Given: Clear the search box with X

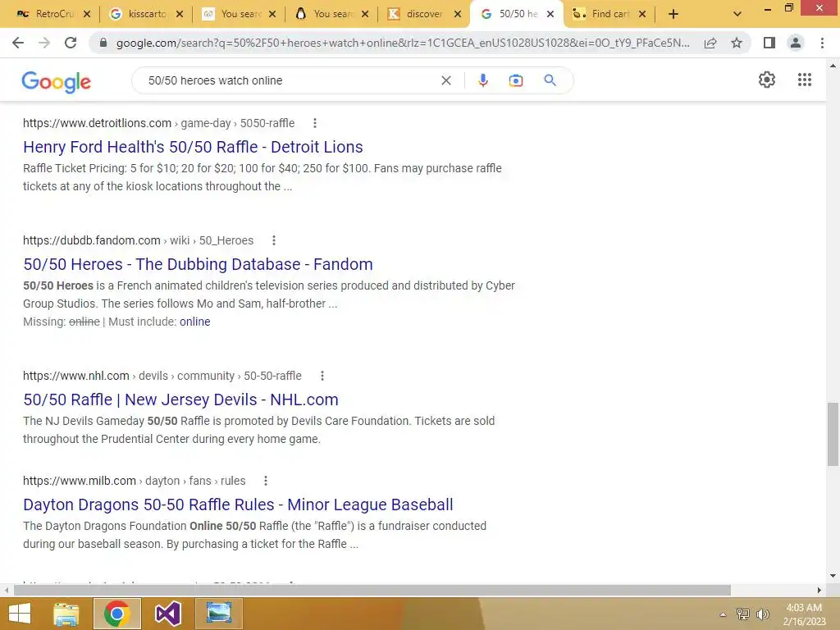Looking at the screenshot, I should click(x=445, y=80).
